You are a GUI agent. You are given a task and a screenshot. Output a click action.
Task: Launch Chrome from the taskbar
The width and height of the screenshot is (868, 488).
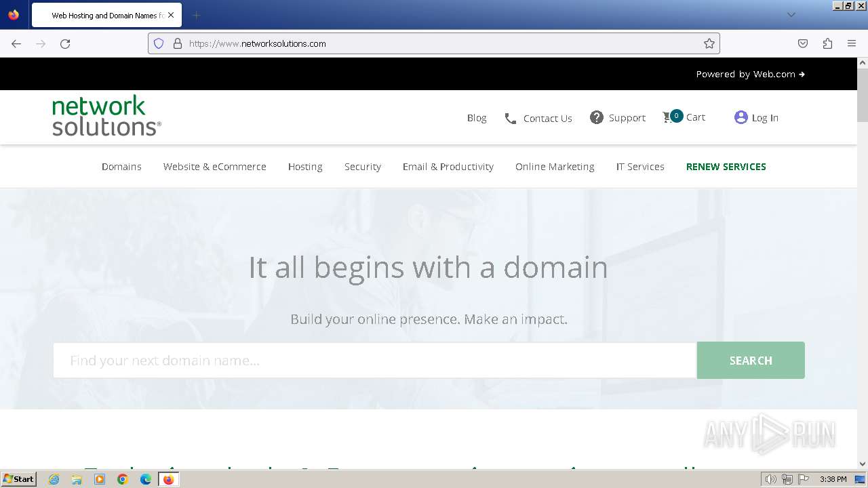(123, 479)
